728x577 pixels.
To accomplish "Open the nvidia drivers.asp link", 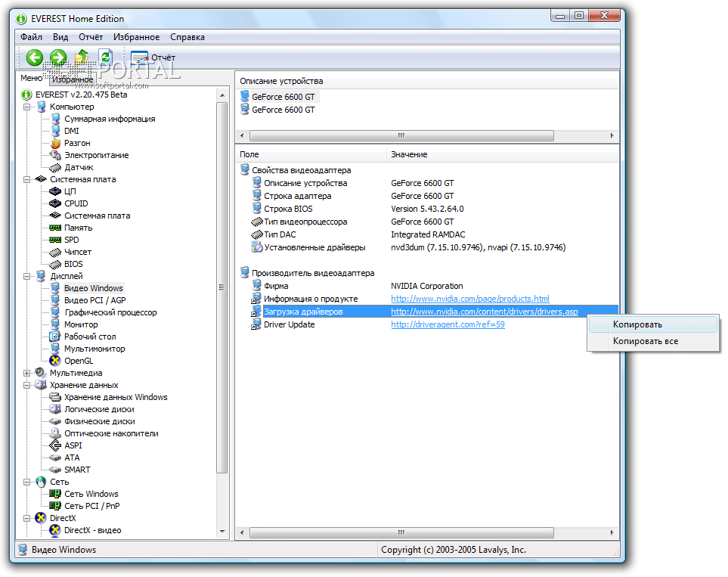I will click(485, 312).
